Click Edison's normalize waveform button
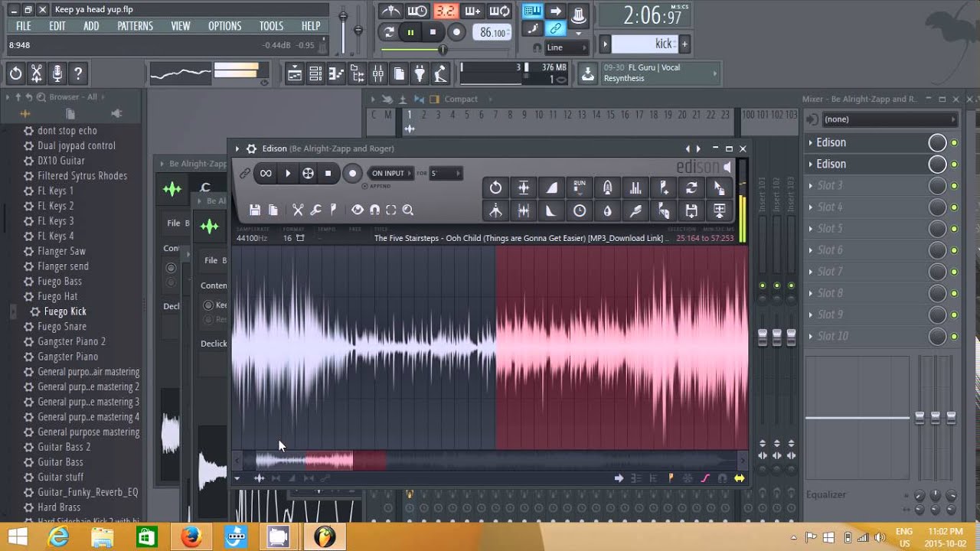The image size is (980, 551). click(524, 187)
